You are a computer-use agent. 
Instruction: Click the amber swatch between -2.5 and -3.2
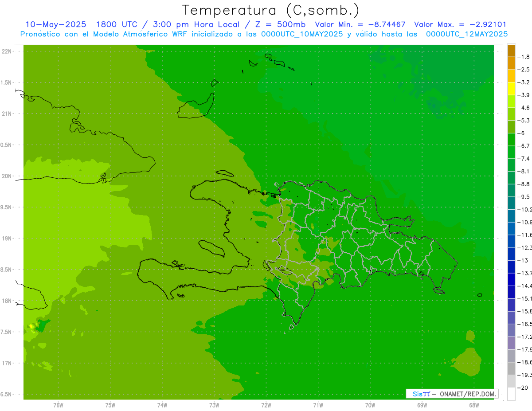point(511,76)
